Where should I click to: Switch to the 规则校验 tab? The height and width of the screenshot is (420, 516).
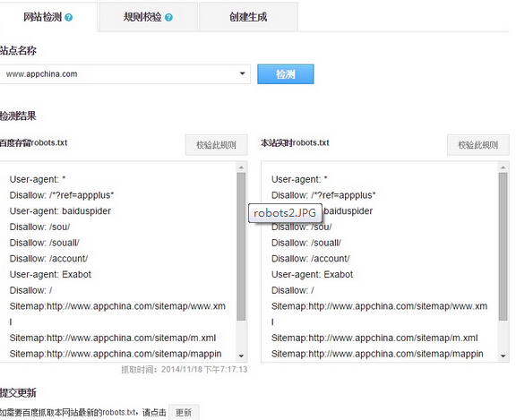click(x=148, y=17)
